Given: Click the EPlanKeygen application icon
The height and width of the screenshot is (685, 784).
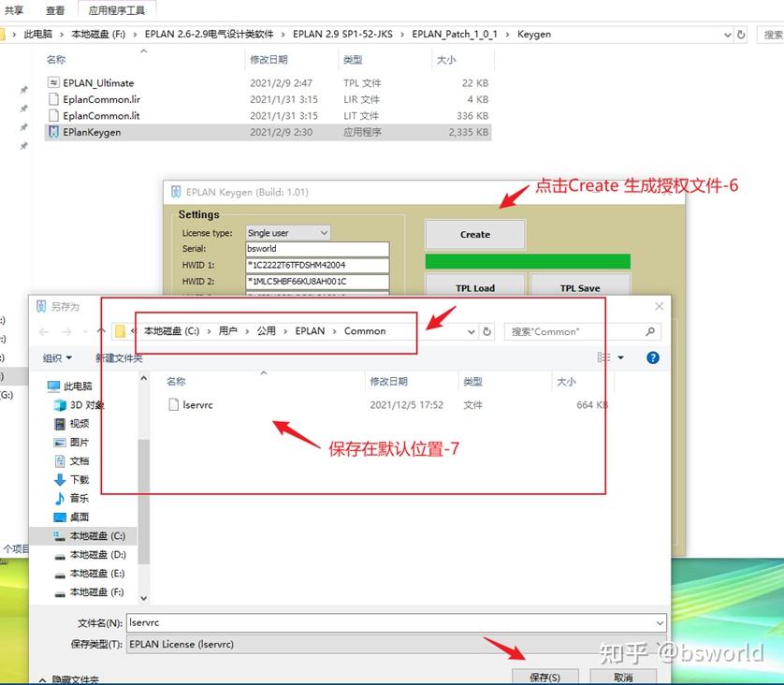Looking at the screenshot, I should [x=53, y=132].
